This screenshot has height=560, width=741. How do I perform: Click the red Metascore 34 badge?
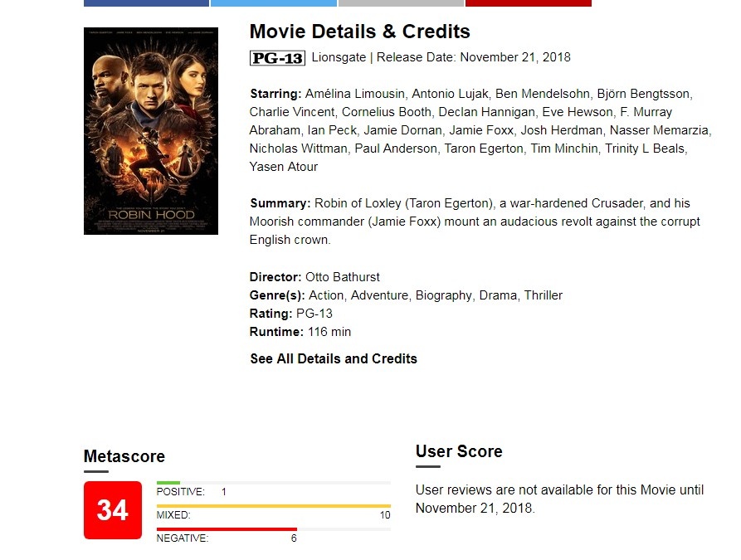point(113,509)
